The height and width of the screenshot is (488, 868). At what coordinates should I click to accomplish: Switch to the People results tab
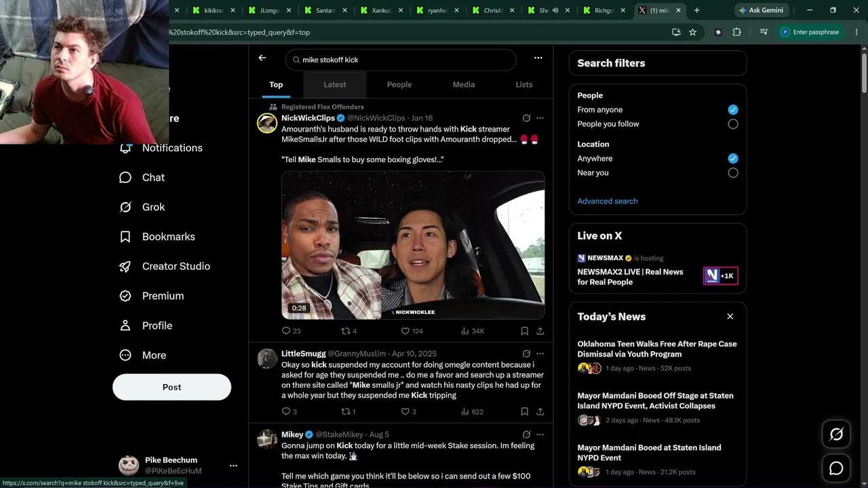[399, 85]
